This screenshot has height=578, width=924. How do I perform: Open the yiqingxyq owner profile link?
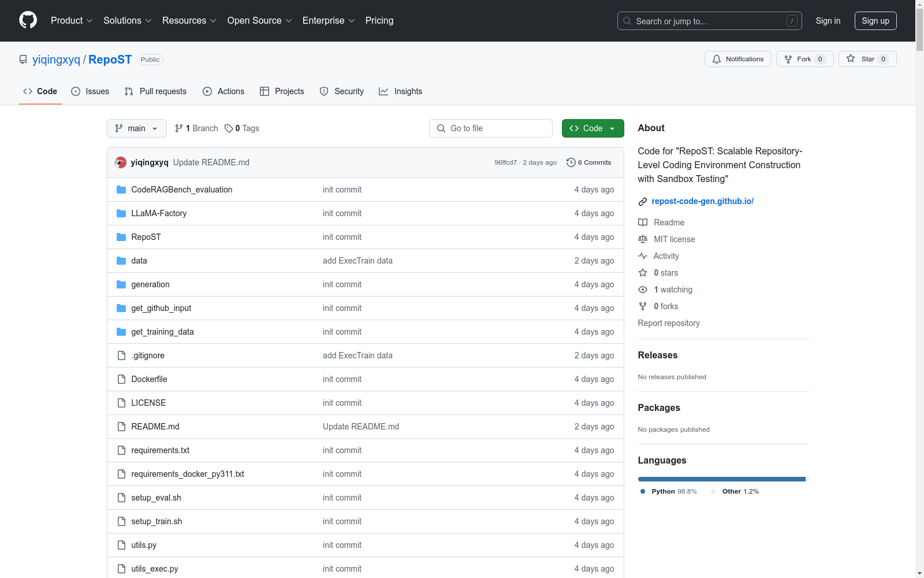pyautogui.click(x=57, y=60)
